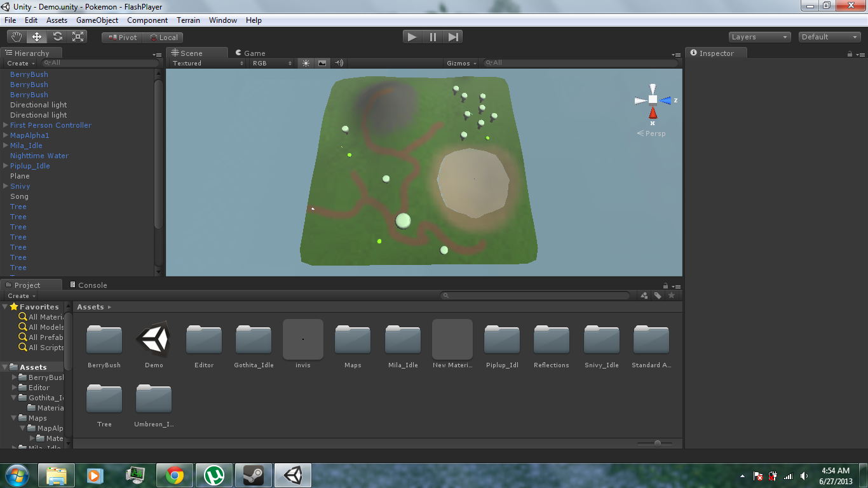Open Google Chrome from the taskbar
868x488 pixels.
pyautogui.click(x=175, y=475)
